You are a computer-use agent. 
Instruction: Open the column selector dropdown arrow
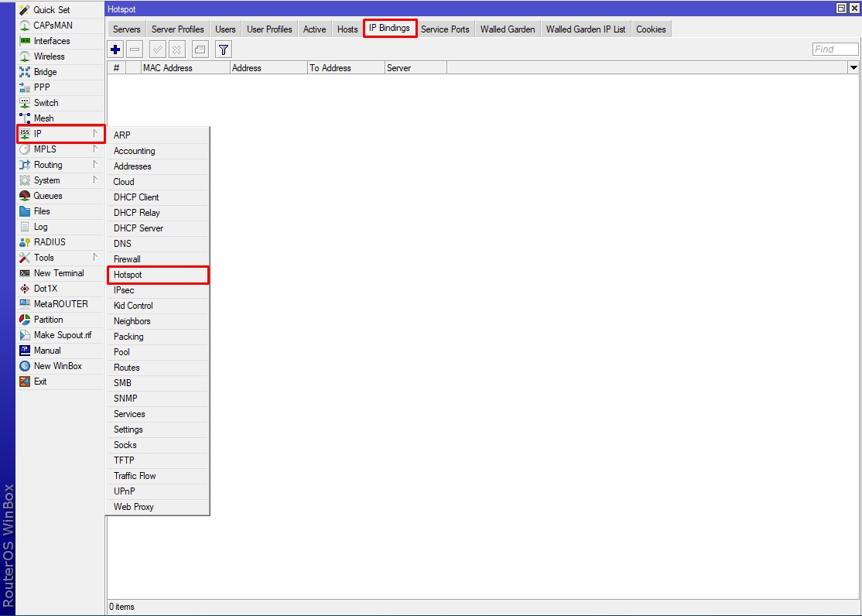853,67
